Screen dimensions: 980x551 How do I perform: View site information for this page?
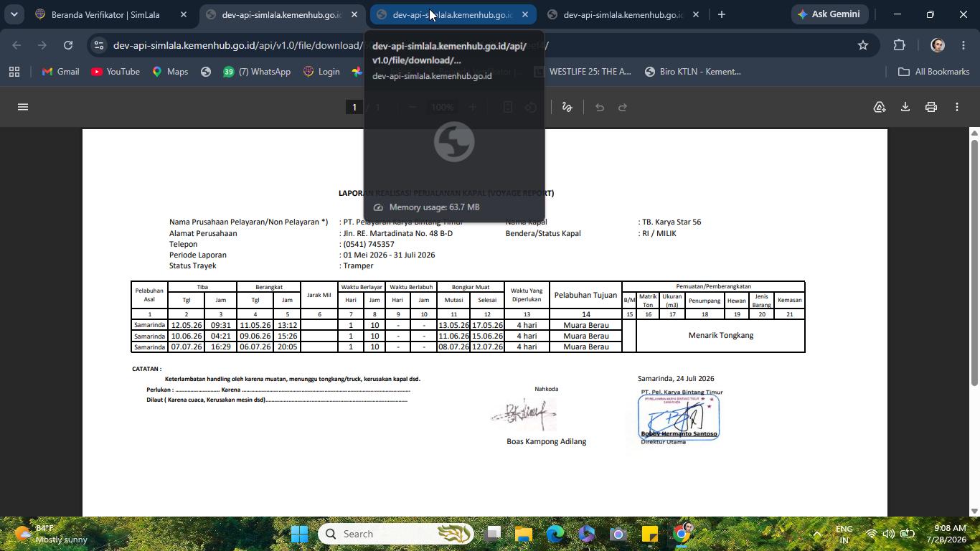point(99,45)
